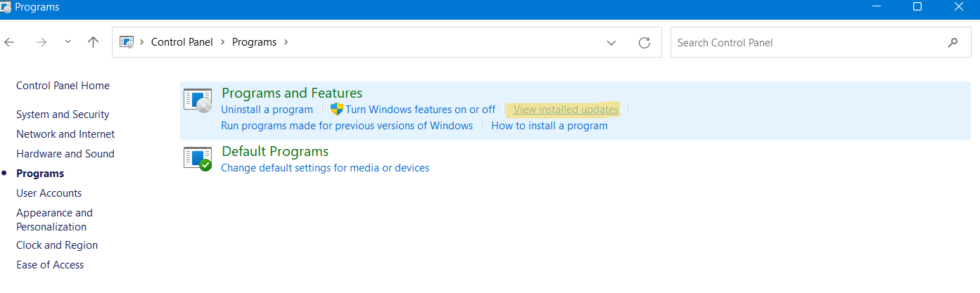
Task: Select Hardware and Sound in sidebar
Action: pos(65,154)
